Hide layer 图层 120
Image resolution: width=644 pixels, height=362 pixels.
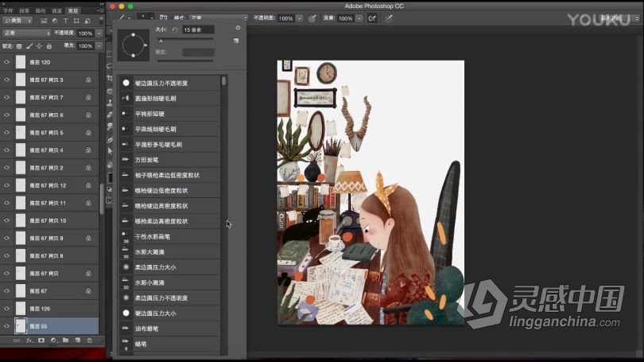point(6,62)
